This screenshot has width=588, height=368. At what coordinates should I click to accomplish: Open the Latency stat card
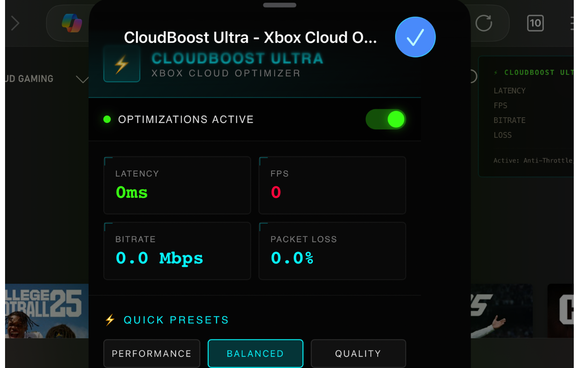pyautogui.click(x=177, y=185)
